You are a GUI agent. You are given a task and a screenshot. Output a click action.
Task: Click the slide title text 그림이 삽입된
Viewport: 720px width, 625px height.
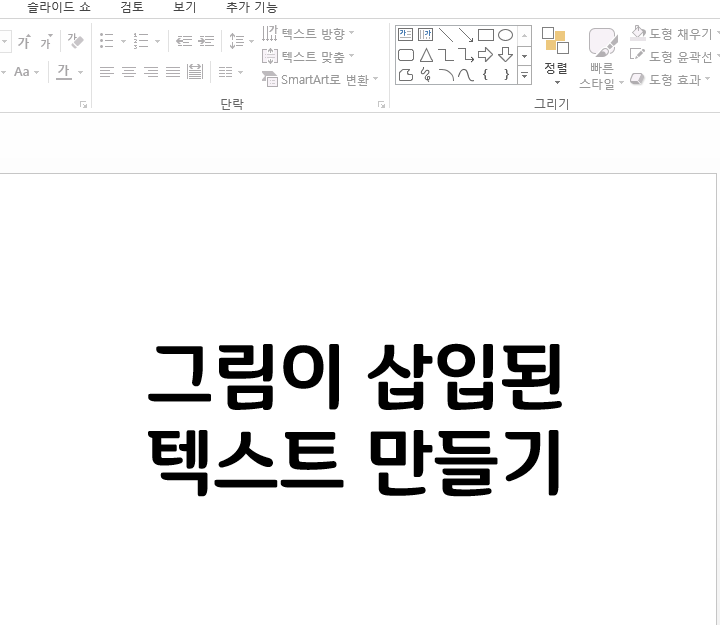[355, 377]
